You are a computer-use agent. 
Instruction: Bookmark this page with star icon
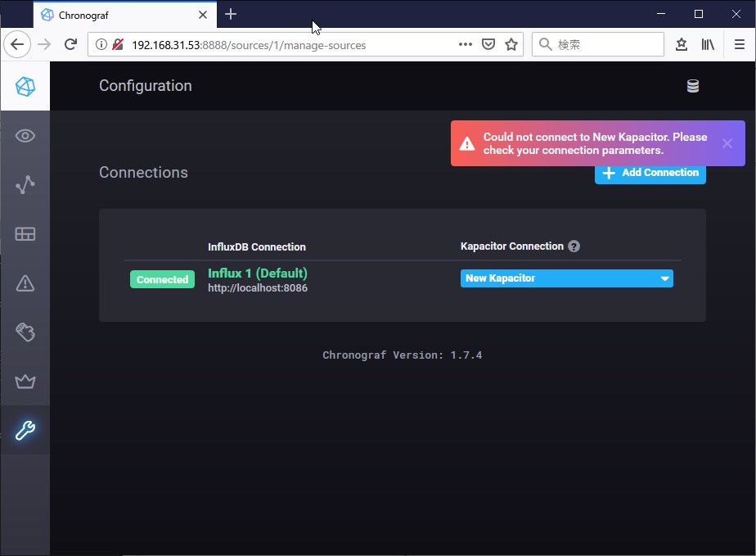click(x=511, y=44)
